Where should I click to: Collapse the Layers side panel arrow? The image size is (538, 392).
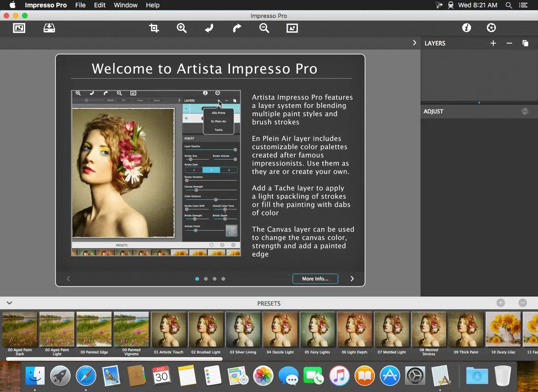(x=415, y=43)
